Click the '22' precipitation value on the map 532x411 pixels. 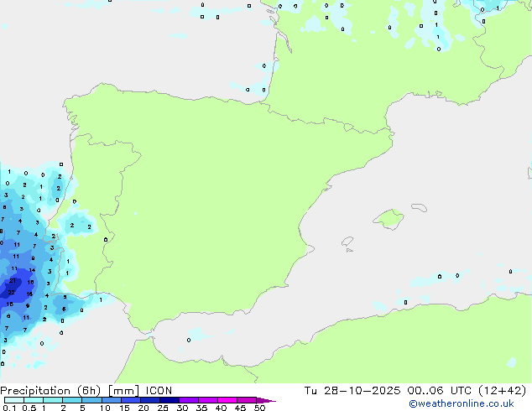(11, 292)
